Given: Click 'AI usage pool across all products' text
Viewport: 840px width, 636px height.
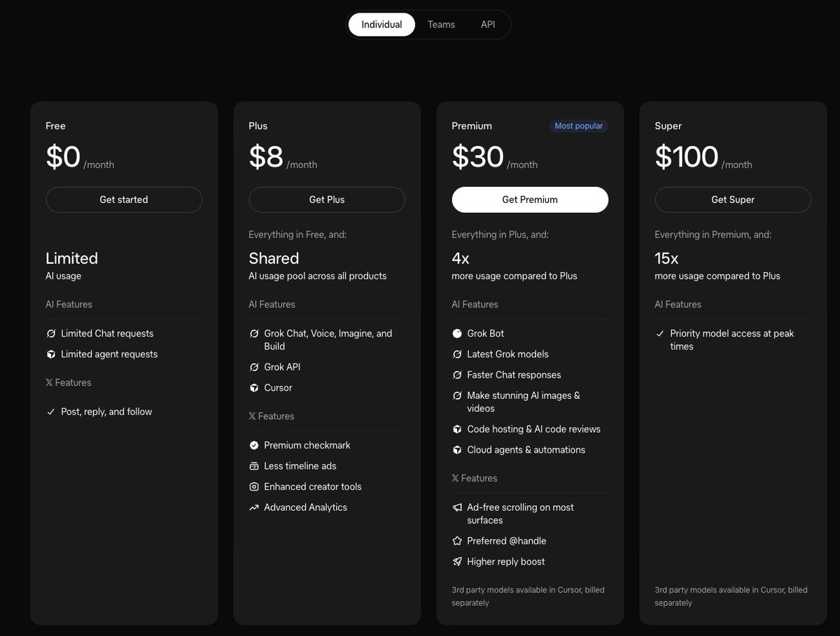Looking at the screenshot, I should point(318,276).
